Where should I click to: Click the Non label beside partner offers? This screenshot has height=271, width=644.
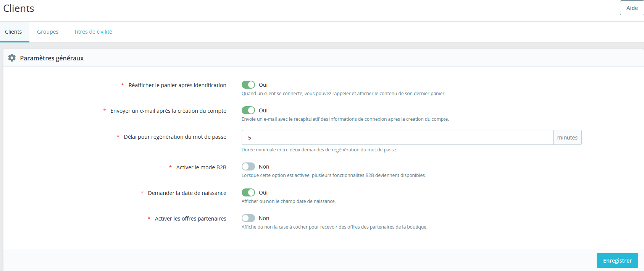tap(264, 218)
